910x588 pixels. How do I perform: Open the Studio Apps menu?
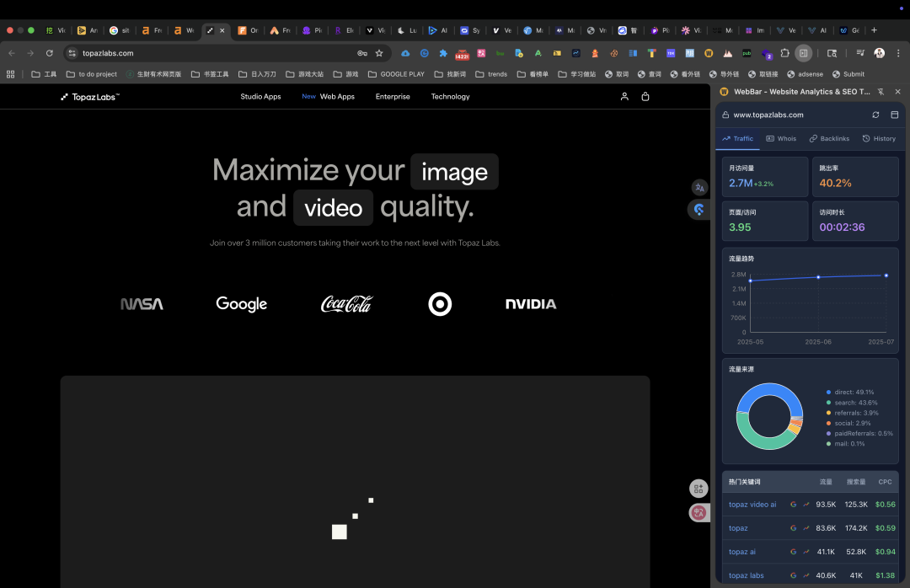[x=260, y=96]
